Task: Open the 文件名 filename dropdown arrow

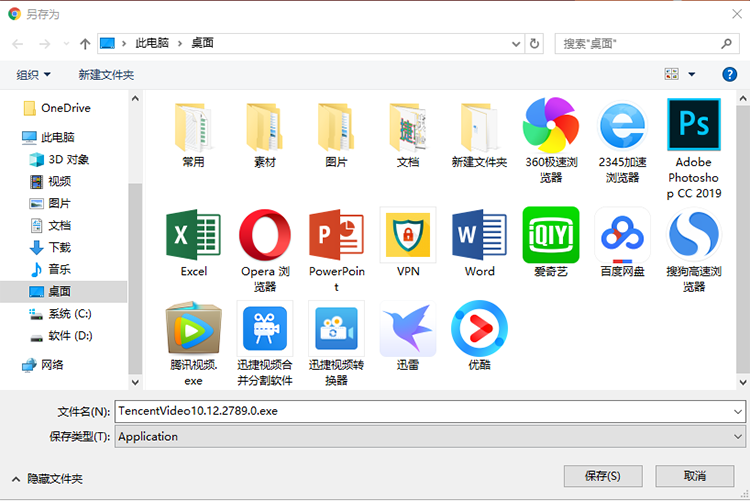Action: (738, 412)
